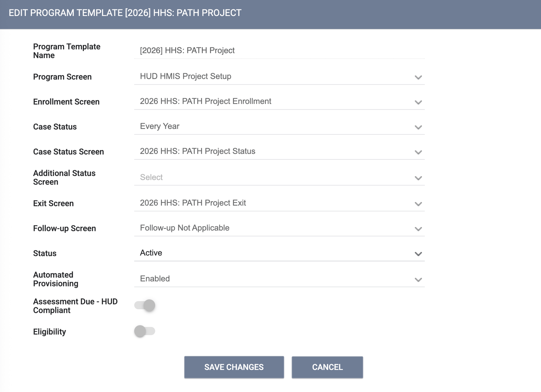Click the Enrollment Screen chevron arrow
Screen dimensions: 541x392
(418, 102)
